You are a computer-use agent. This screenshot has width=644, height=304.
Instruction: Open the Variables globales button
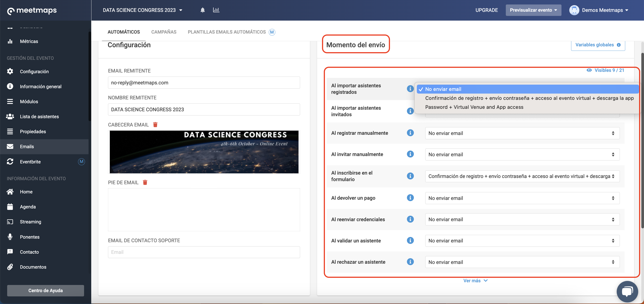point(598,45)
